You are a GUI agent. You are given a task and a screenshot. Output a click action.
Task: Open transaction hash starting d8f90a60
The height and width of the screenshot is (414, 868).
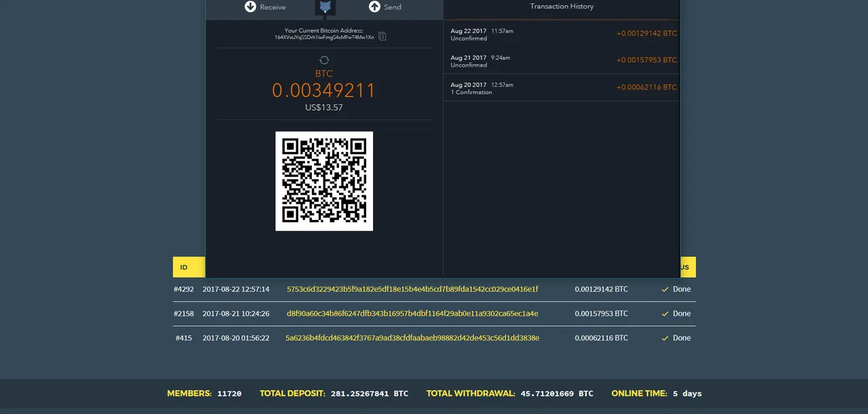pos(412,314)
